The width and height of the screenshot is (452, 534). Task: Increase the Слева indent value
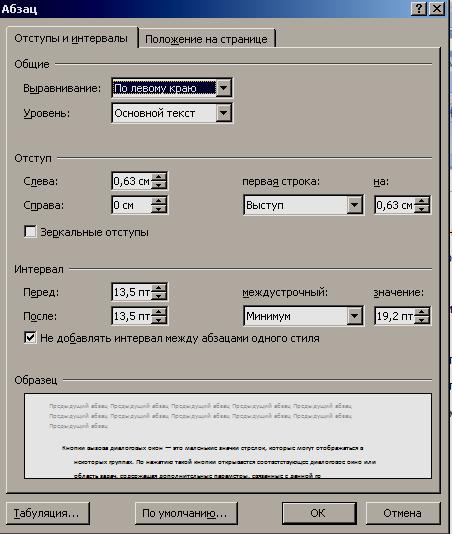159,177
